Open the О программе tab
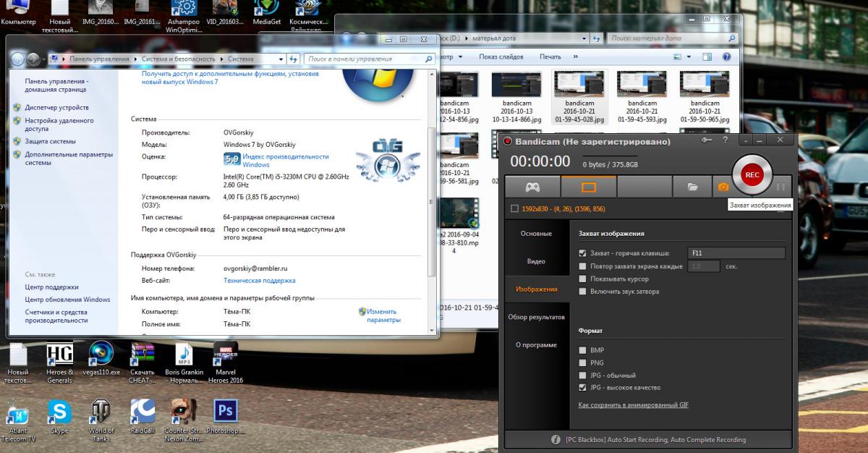868x453 pixels. pyautogui.click(x=536, y=345)
